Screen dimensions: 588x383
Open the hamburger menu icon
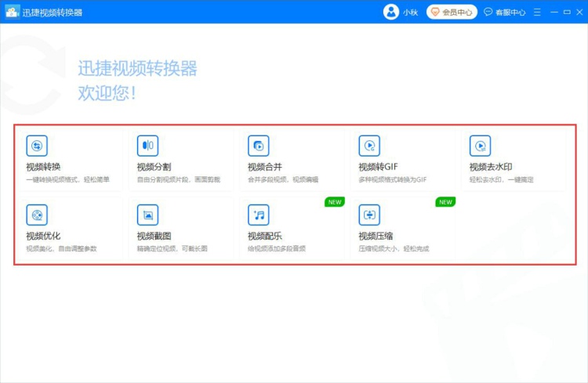coord(537,13)
